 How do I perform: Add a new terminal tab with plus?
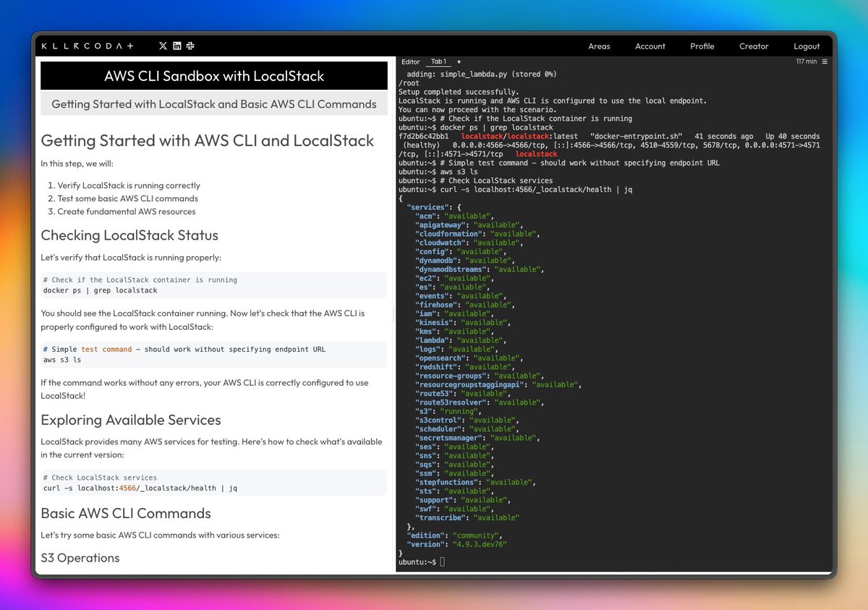pos(459,62)
